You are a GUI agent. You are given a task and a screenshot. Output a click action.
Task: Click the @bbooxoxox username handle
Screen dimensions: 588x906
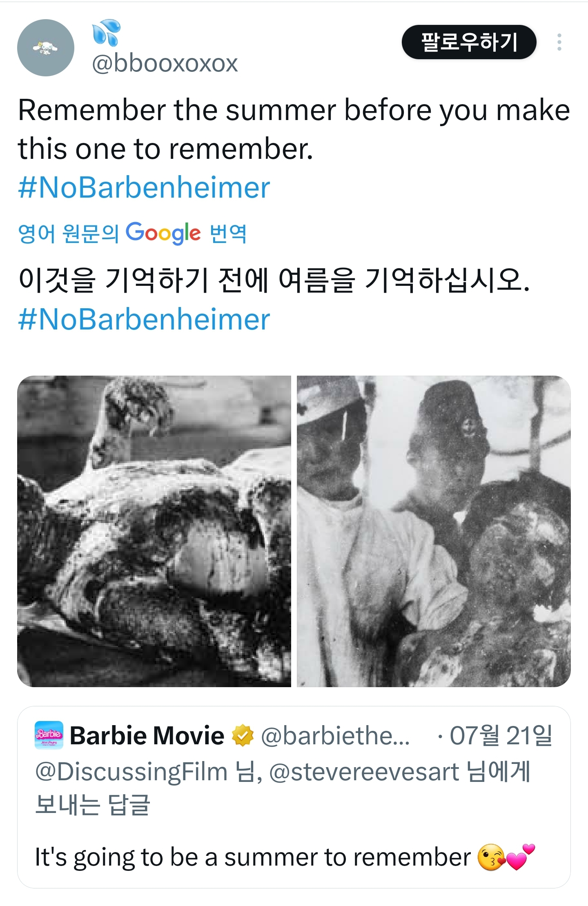[165, 63]
